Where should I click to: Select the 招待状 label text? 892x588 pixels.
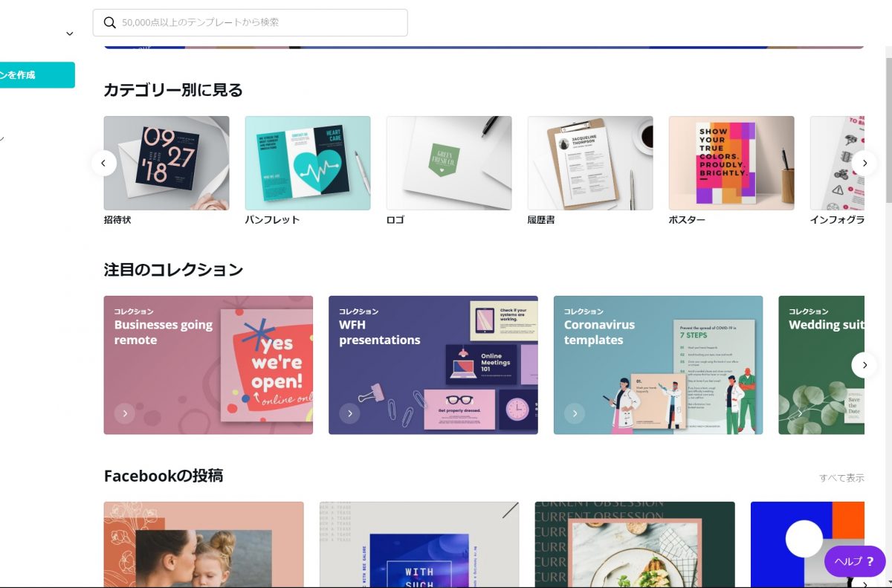pyautogui.click(x=117, y=220)
